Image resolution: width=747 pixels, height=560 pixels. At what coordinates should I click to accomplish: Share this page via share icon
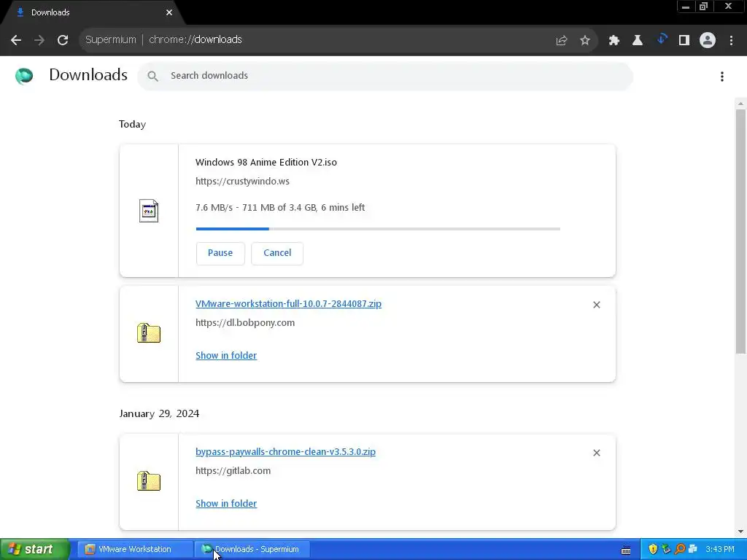click(x=562, y=41)
